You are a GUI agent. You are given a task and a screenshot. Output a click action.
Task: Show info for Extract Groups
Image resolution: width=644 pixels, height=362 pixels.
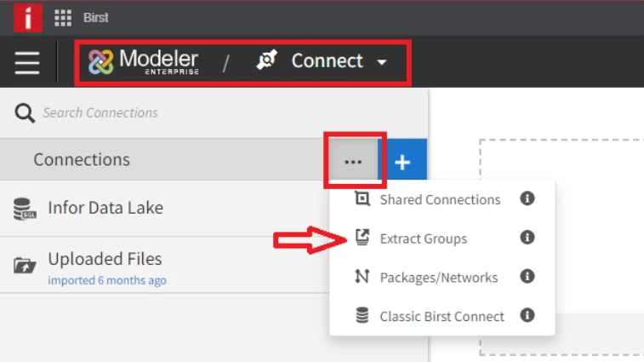[527, 238]
